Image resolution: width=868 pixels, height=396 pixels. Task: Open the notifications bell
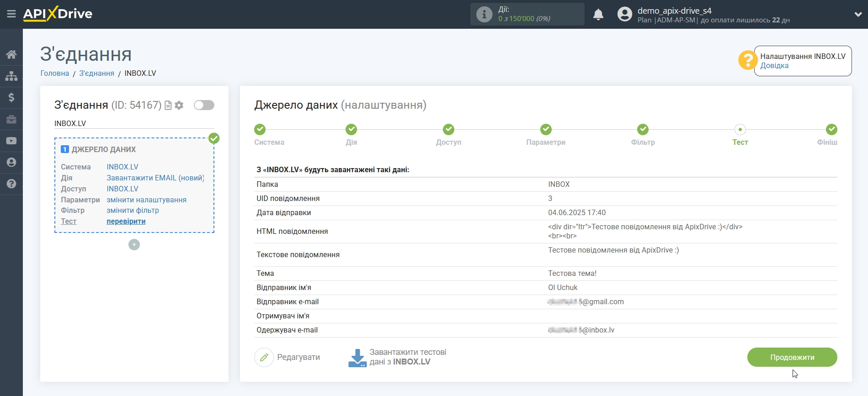pos(598,15)
